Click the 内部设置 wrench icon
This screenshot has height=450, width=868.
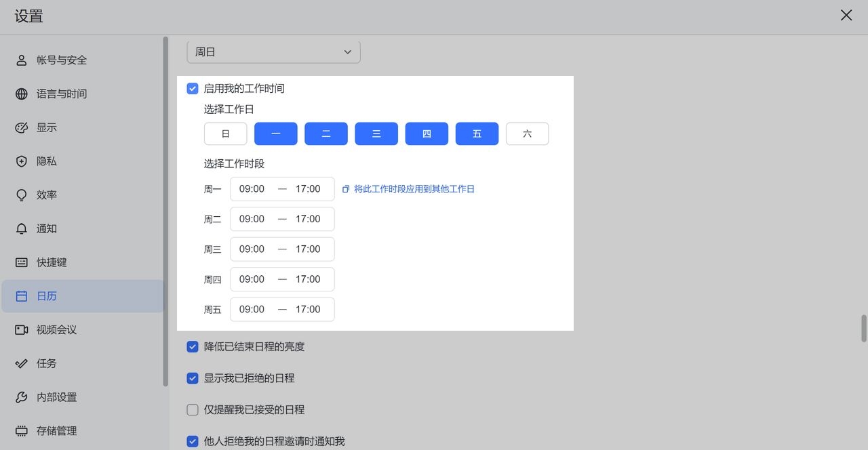22,397
